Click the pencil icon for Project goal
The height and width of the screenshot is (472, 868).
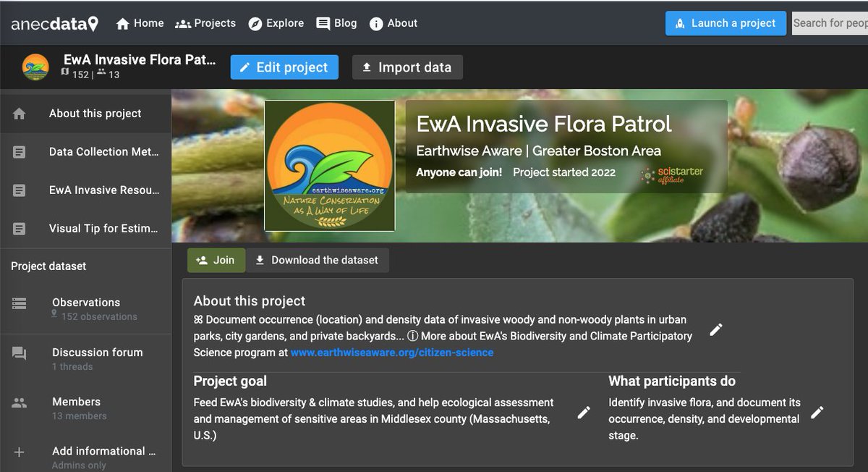584,413
